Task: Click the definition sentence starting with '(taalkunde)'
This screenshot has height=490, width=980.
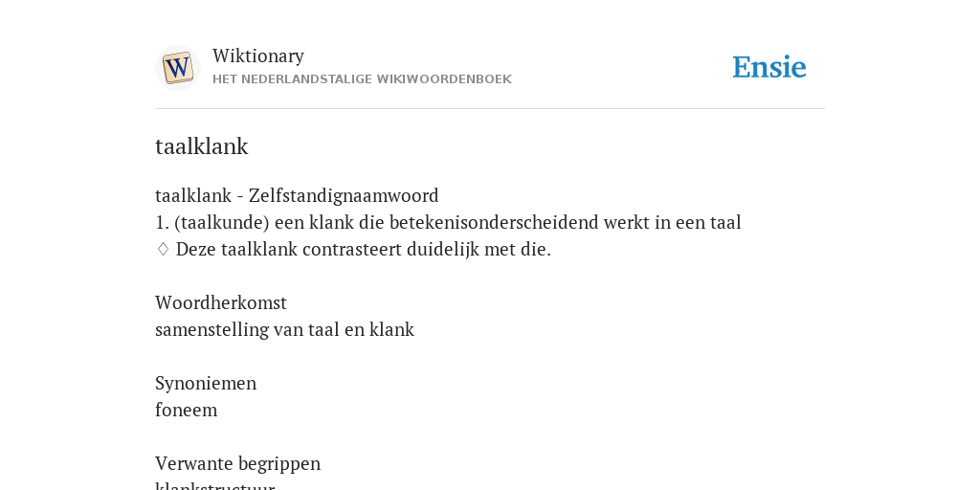Action: 457,222
